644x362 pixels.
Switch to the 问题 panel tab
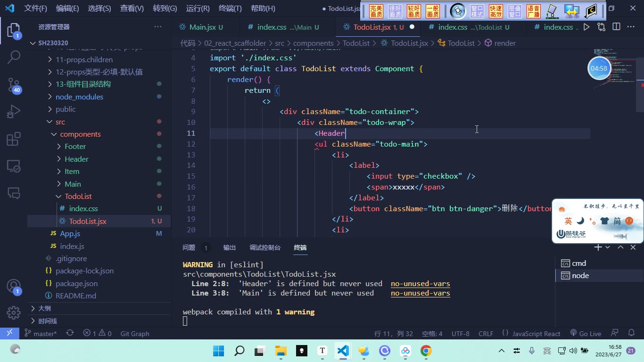[189, 247]
